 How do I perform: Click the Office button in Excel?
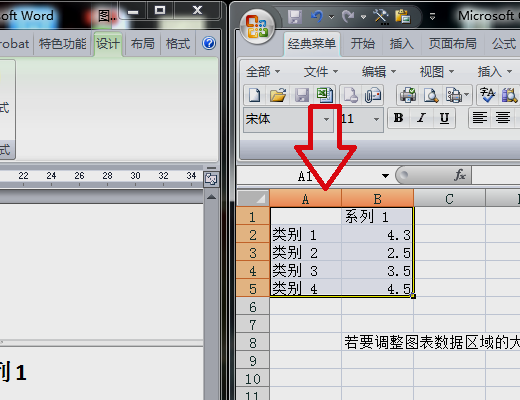tap(257, 27)
